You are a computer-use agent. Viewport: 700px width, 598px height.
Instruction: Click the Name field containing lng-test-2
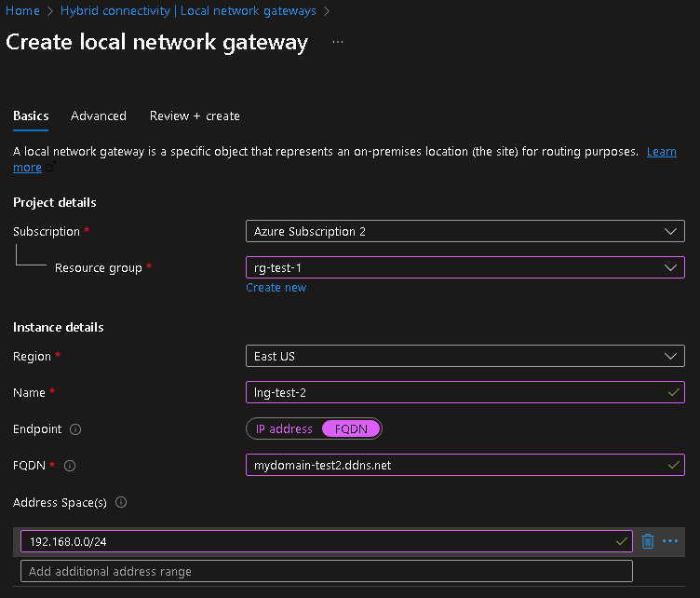(456, 392)
